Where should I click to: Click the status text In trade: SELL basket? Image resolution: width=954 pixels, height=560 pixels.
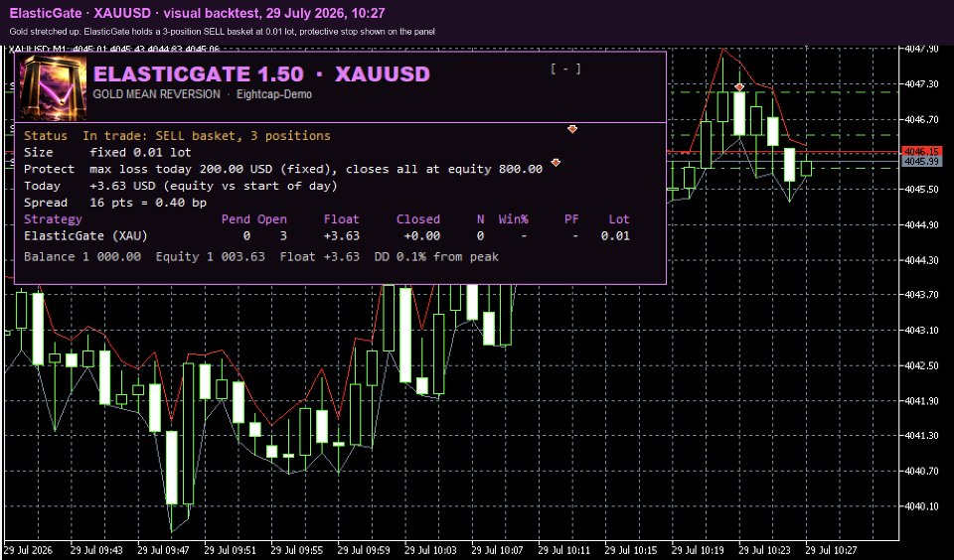207,136
